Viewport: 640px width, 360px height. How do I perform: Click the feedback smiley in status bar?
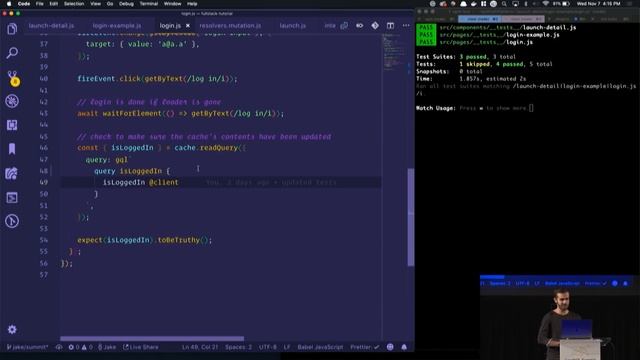(390, 347)
